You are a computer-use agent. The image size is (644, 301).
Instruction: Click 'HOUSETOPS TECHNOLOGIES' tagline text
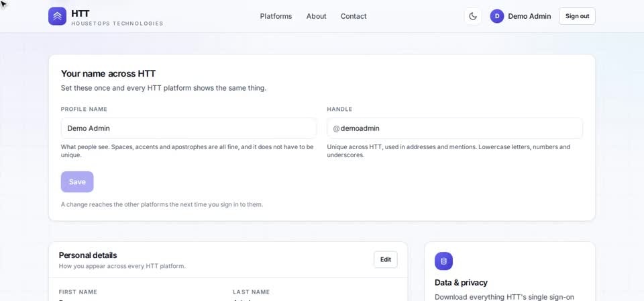117,24
